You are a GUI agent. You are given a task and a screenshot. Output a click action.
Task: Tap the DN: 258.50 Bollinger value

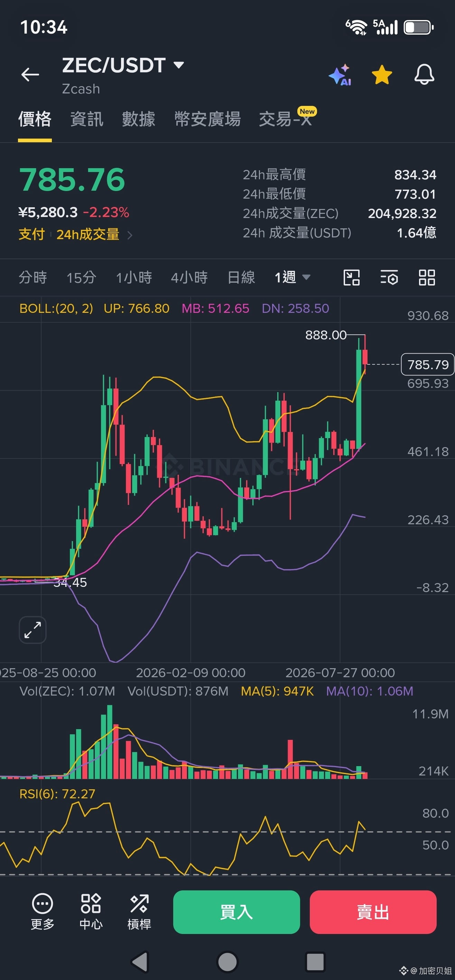pos(295,308)
